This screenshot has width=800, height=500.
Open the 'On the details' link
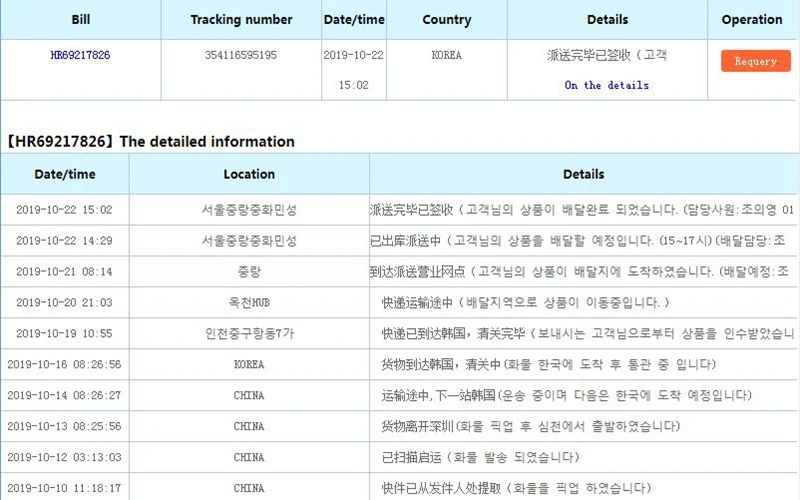pos(607,85)
